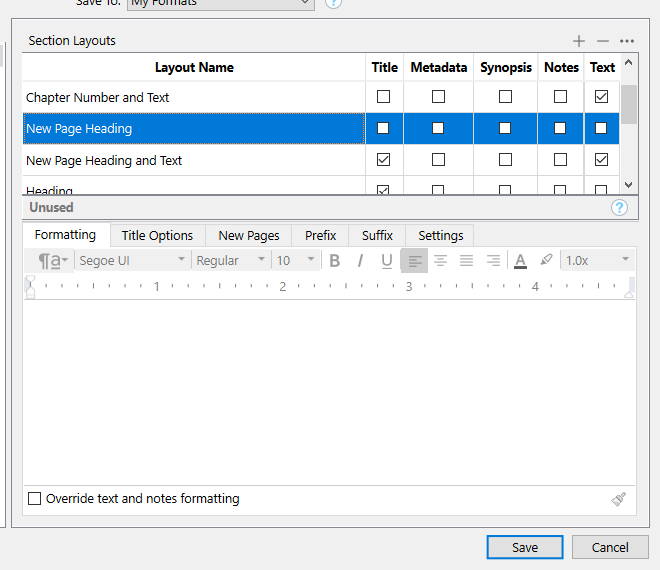660x570 pixels.
Task: Switch to the Title Options tab
Action: [157, 235]
